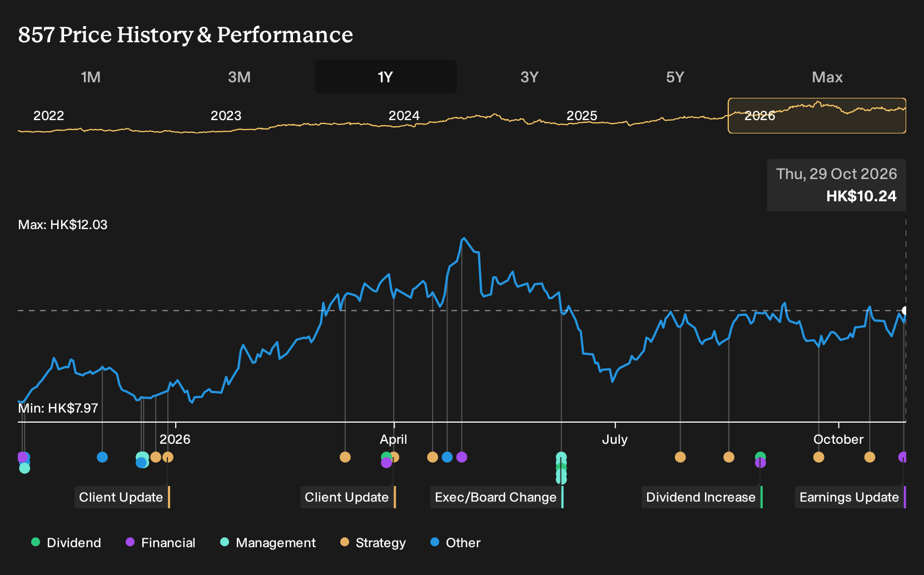The height and width of the screenshot is (575, 924).
Task: Select the green Dividend dot above Dividend Increase
Action: [761, 457]
